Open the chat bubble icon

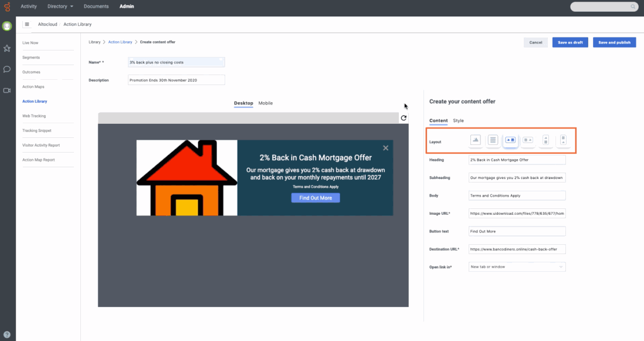click(7, 69)
